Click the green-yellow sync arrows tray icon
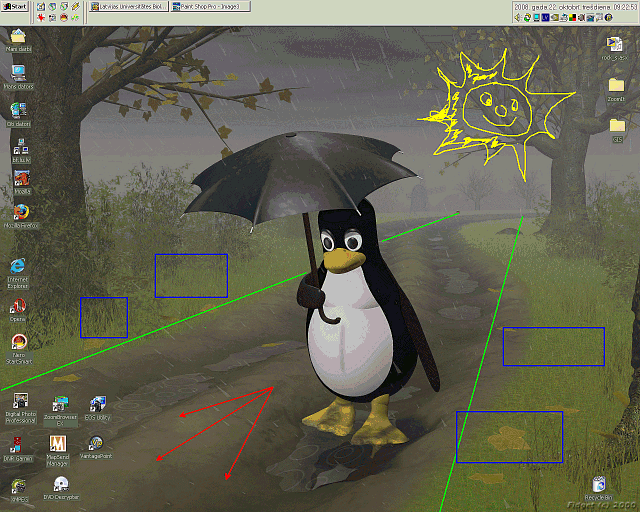 click(527, 18)
